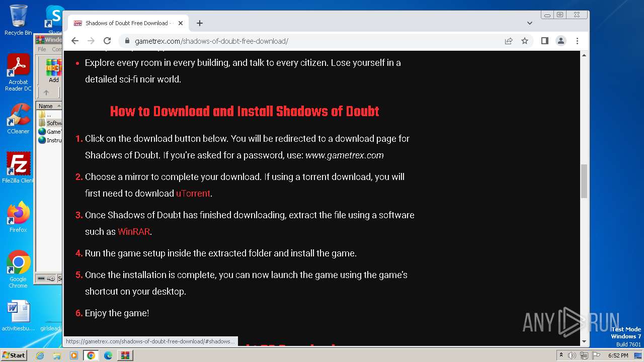Open Windows Media Player from taskbar

pos(74,355)
